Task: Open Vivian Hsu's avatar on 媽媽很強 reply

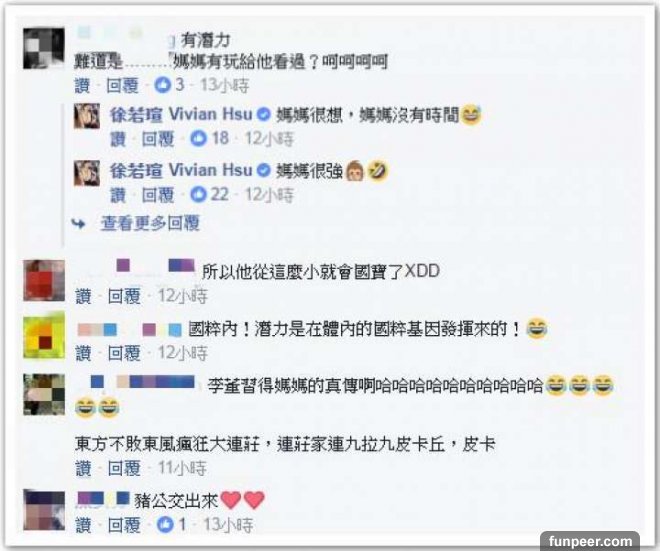Action: [x=87, y=173]
